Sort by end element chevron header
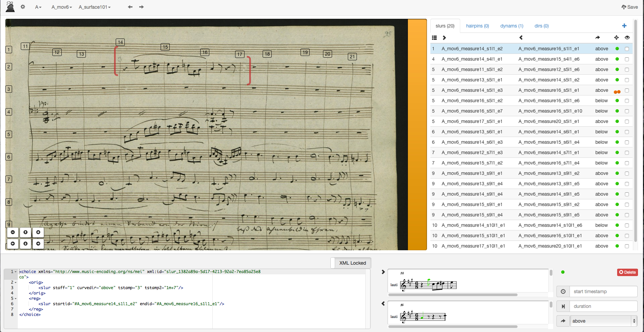The height and width of the screenshot is (332, 644). (521, 38)
